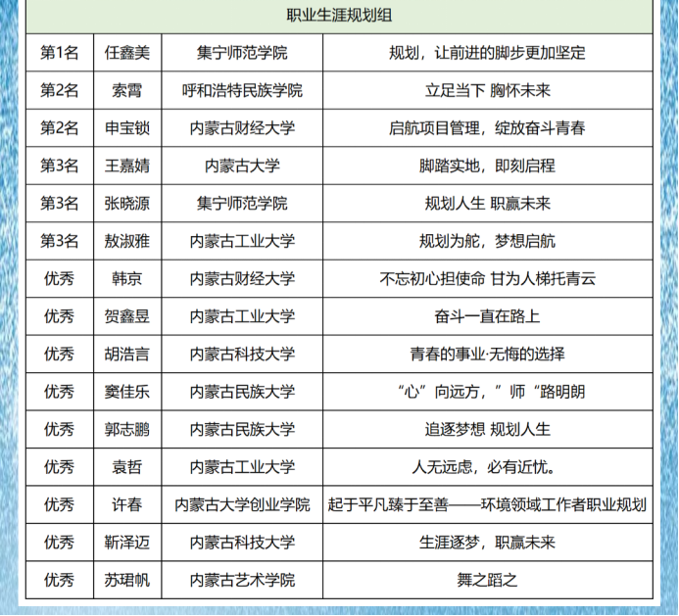Click the title 规划为舵，梦想启航

tap(487, 241)
